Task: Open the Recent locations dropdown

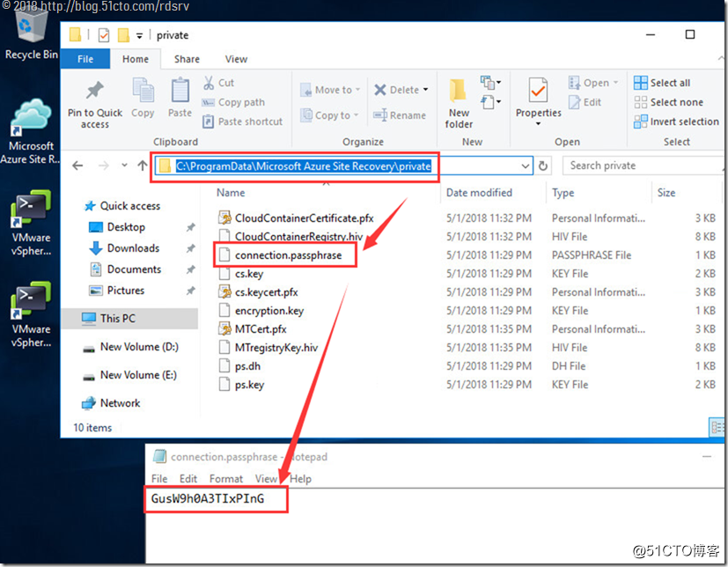Action: [124, 166]
